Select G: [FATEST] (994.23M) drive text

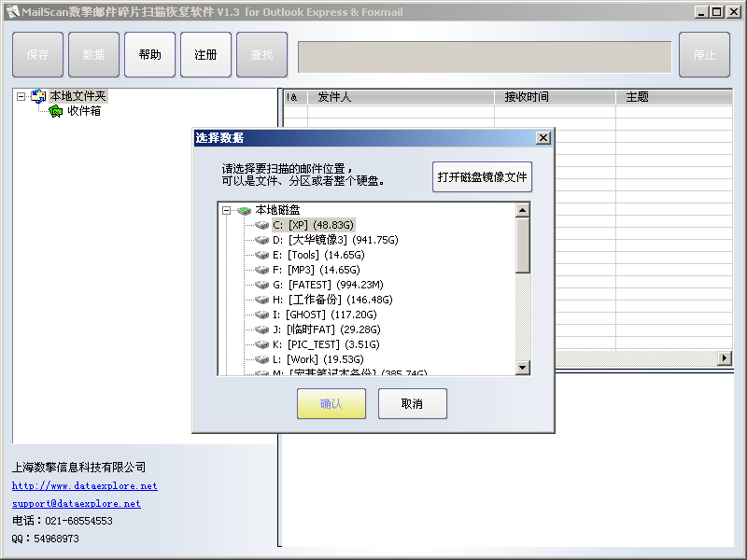(329, 285)
